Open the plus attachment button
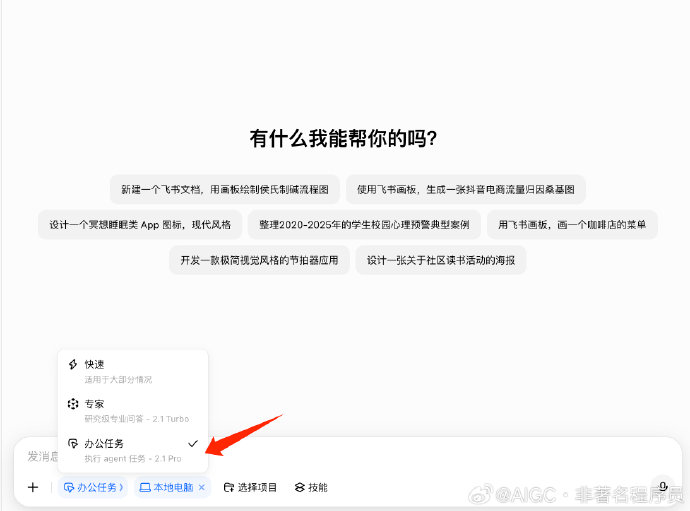Viewport: 690px width, 511px height. (33, 487)
